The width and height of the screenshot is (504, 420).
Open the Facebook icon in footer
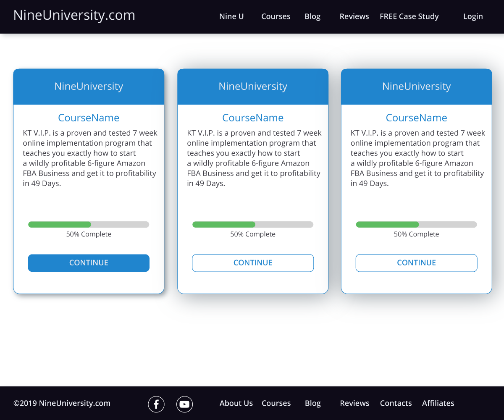tap(156, 404)
